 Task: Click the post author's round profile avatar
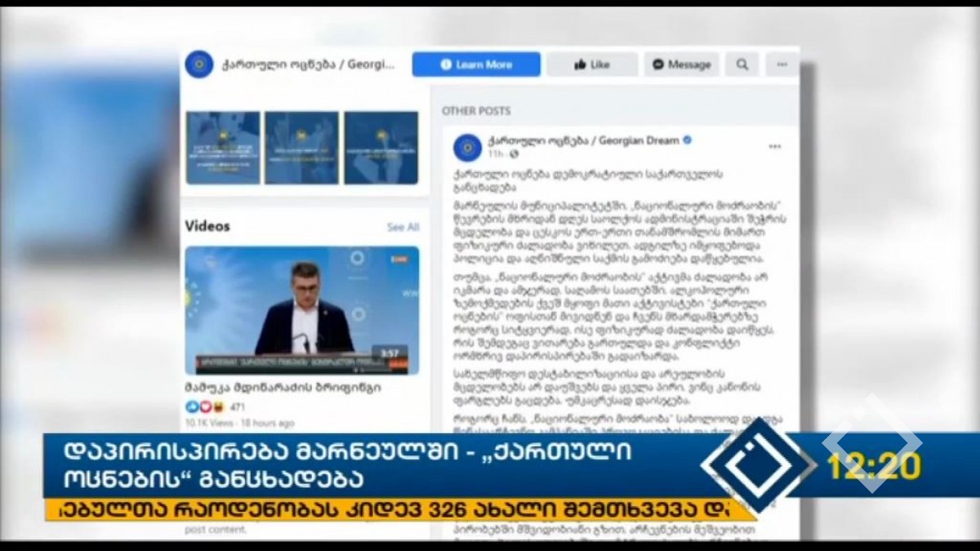tap(468, 147)
